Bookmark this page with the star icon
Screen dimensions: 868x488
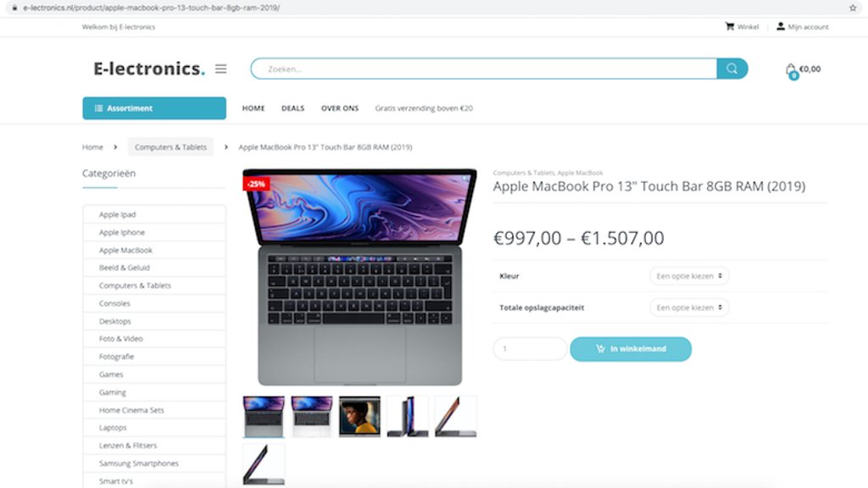click(x=853, y=8)
